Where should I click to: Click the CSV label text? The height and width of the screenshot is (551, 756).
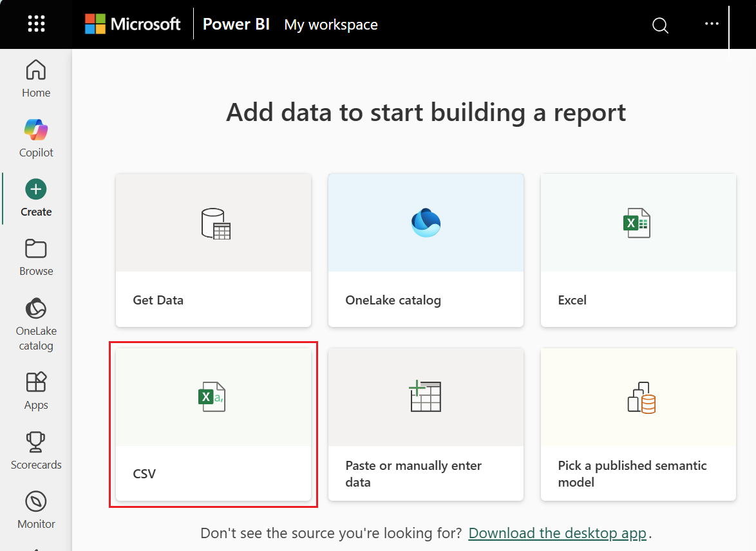click(x=144, y=474)
